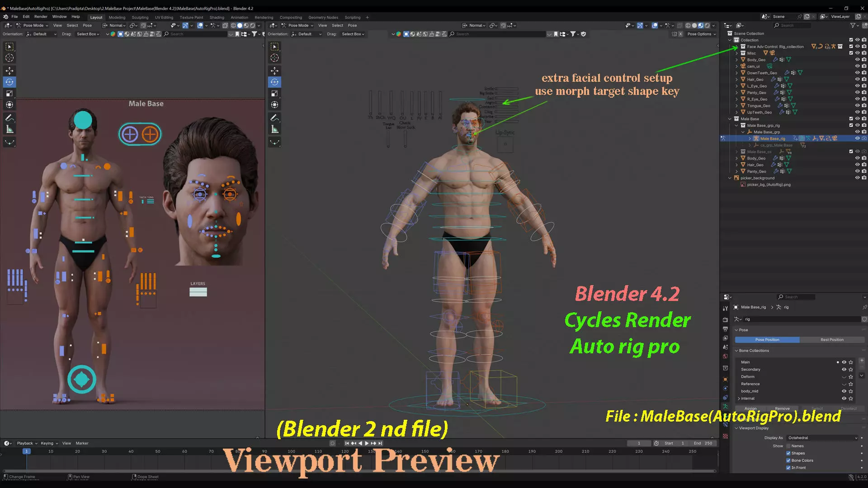Collapse the picker_background tree item
Image resolution: width=868 pixels, height=488 pixels.
[730, 178]
